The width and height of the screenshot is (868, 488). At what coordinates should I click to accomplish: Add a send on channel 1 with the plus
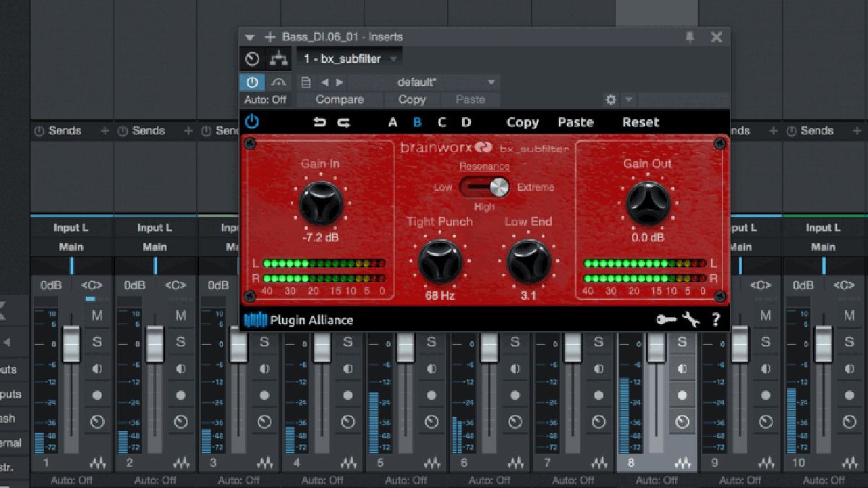click(x=105, y=131)
